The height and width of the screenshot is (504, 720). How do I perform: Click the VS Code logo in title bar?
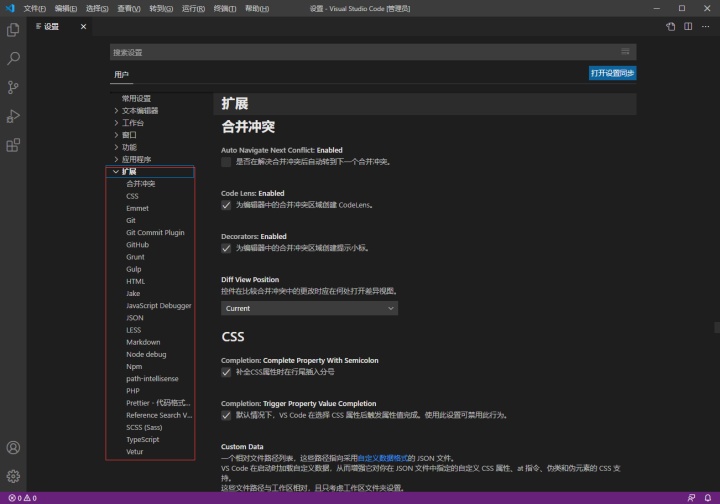point(10,8)
